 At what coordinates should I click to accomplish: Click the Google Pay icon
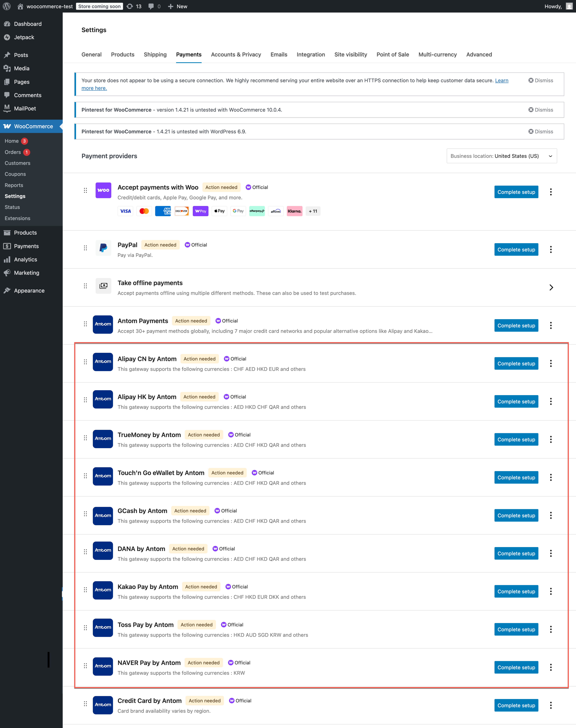238,211
